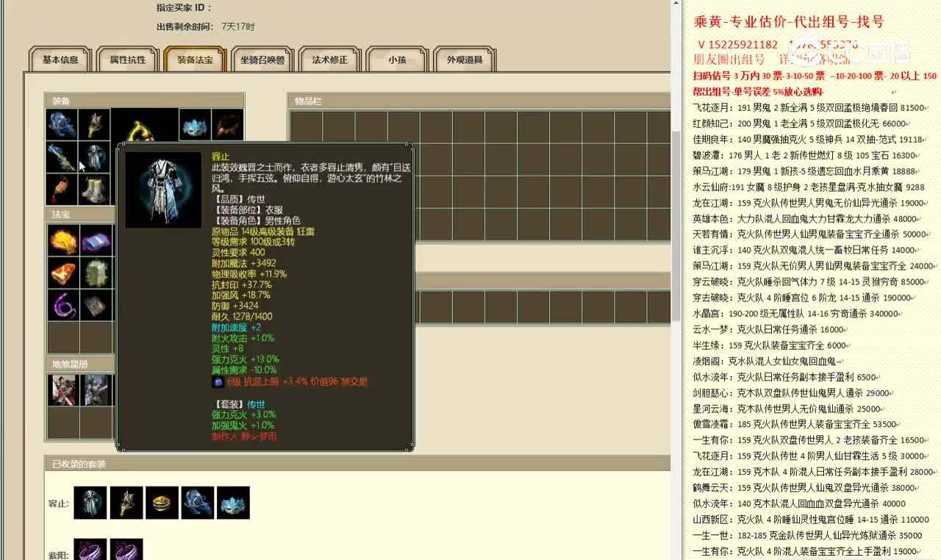941x560 pixels.
Task: Select the hairpin icon in 容止 set row
Action: pyautogui.click(x=126, y=503)
